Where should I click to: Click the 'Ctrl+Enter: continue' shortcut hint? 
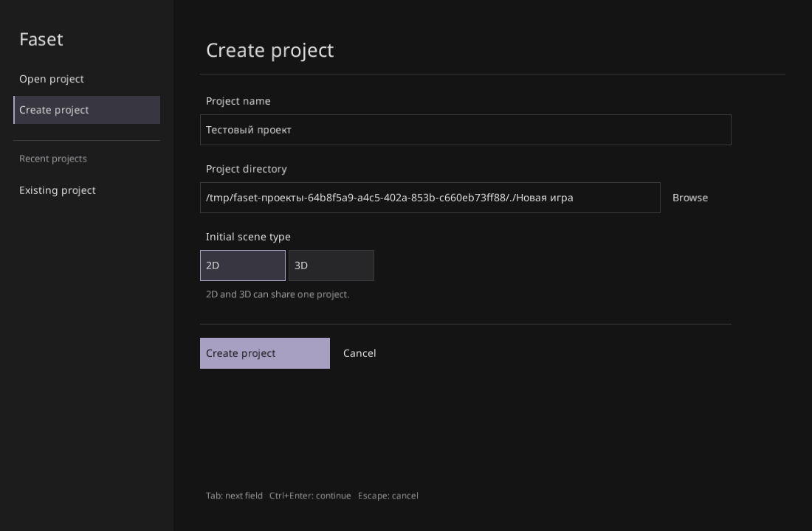(x=310, y=496)
